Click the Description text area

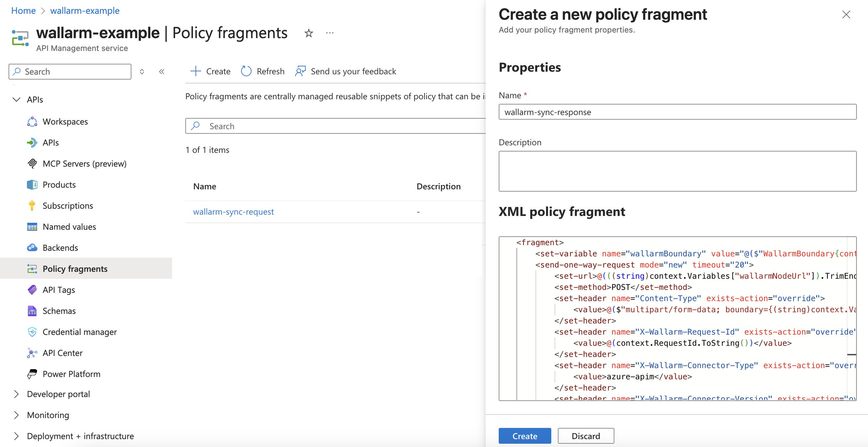click(x=677, y=171)
